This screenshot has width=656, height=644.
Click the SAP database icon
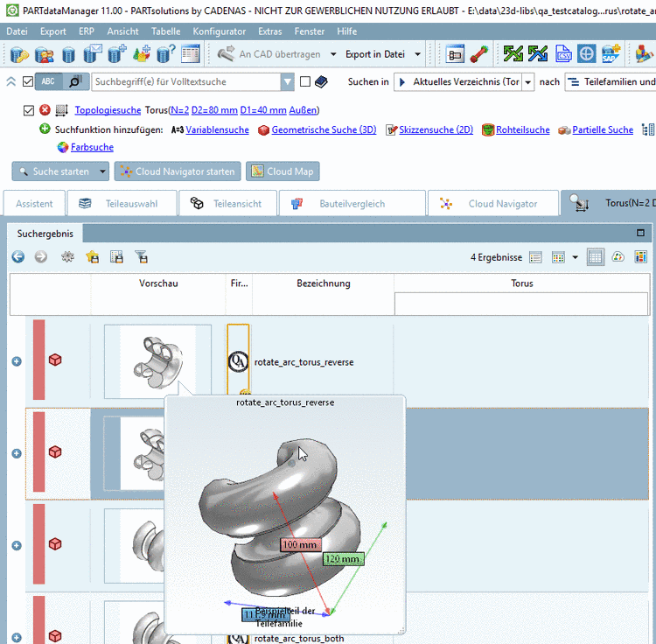pyautogui.click(x=611, y=54)
